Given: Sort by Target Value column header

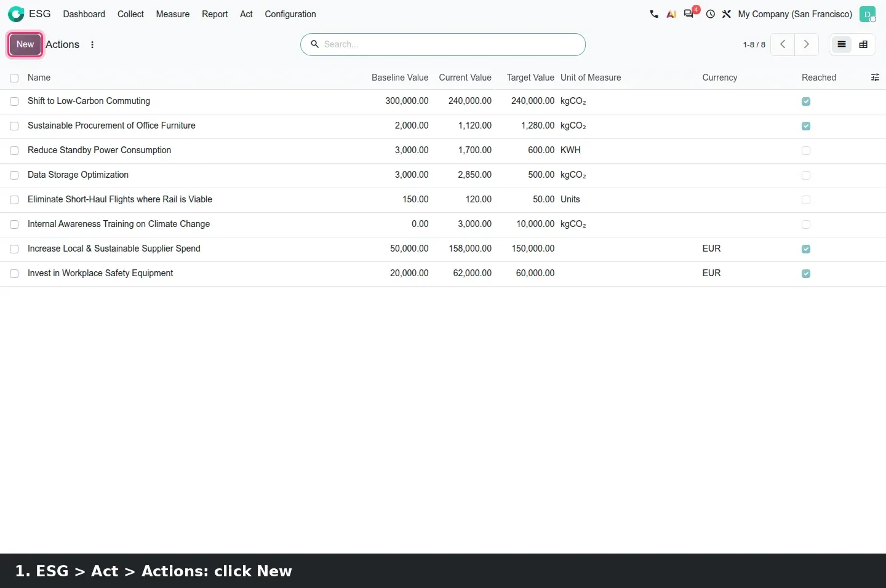Looking at the screenshot, I should tap(530, 77).
